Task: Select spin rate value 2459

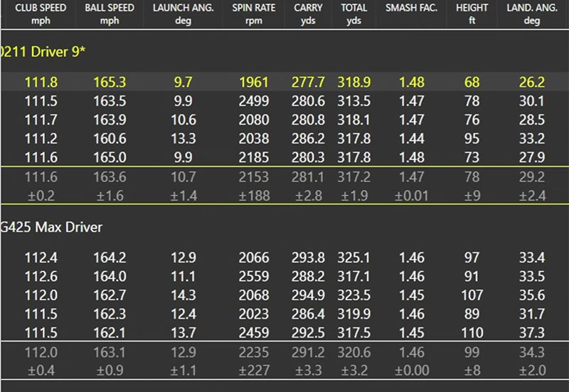Action: click(x=254, y=333)
